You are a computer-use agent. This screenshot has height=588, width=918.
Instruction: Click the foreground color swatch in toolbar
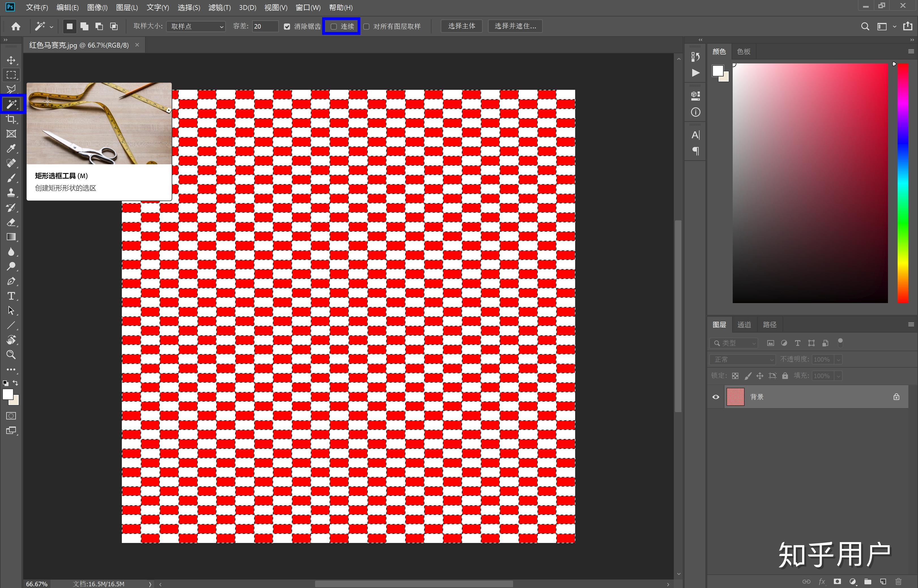pos(8,395)
